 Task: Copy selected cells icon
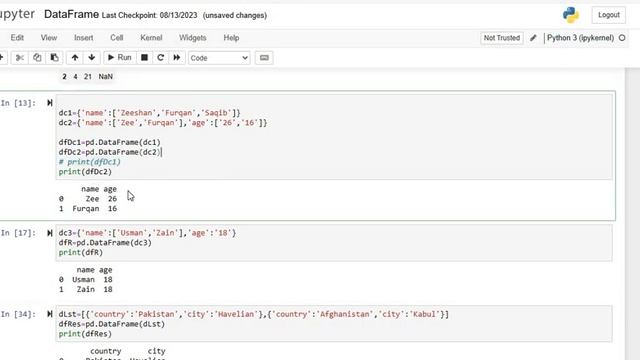(37, 58)
